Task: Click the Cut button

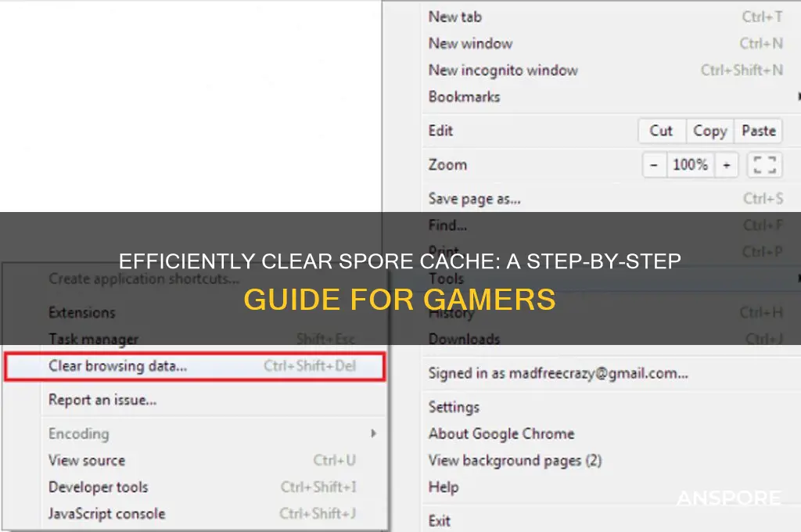Action: 661,131
